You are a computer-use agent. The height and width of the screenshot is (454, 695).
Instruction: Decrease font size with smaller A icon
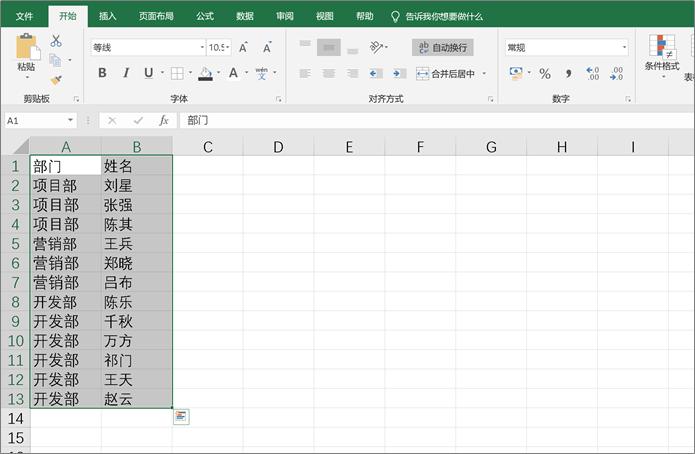tap(267, 47)
